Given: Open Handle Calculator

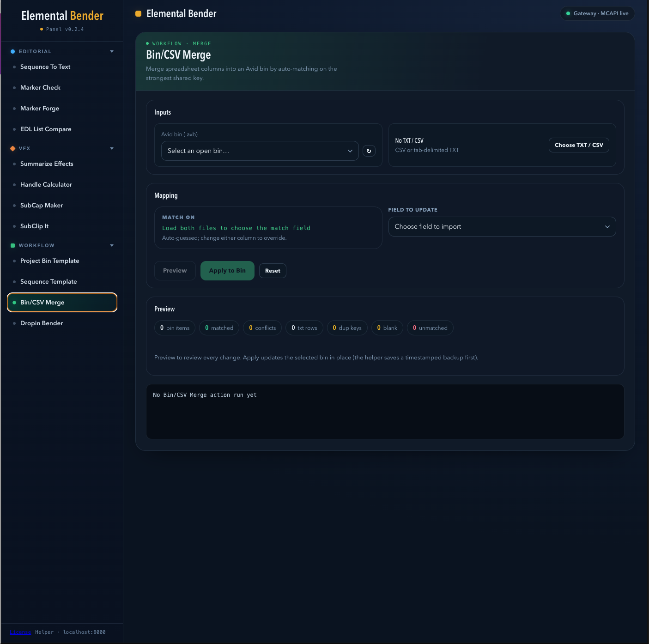Looking at the screenshot, I should 62,185.
